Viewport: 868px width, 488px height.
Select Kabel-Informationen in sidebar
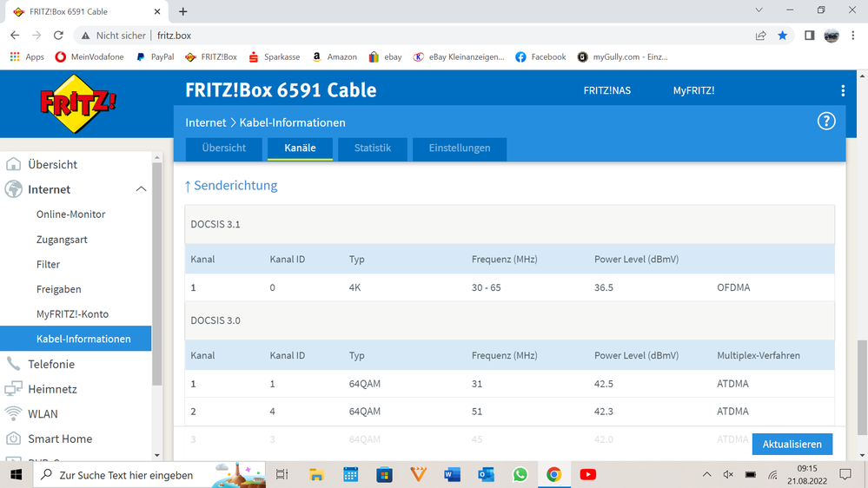pyautogui.click(x=76, y=339)
